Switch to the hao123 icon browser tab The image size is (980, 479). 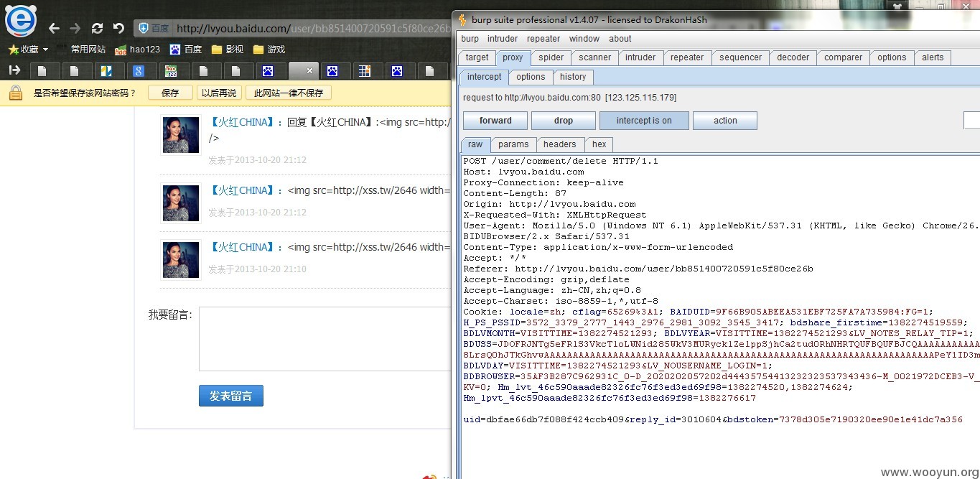(x=171, y=70)
